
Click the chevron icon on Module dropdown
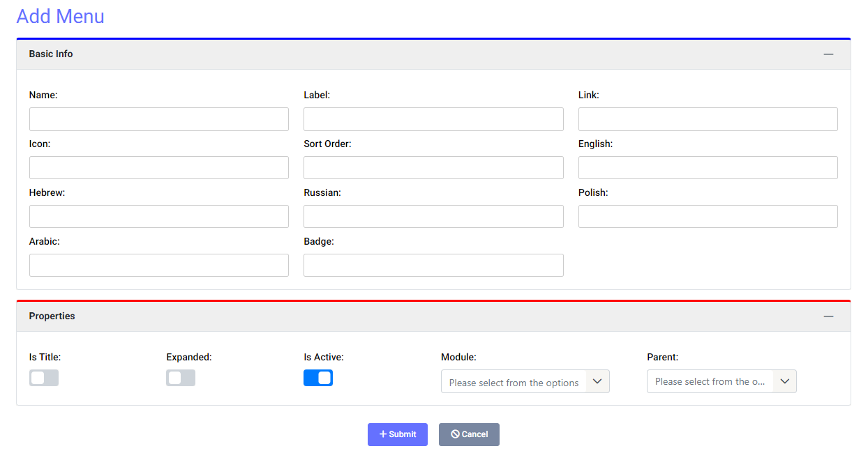[x=597, y=381]
